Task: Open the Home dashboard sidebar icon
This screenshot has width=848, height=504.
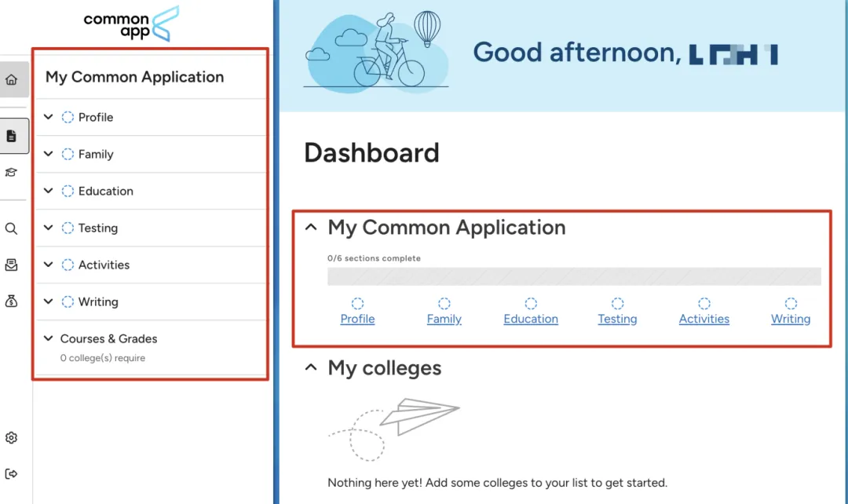Action: [11, 80]
